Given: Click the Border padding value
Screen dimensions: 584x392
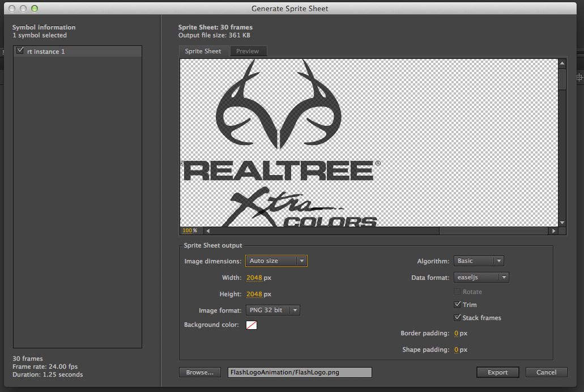Looking at the screenshot, I should point(456,334).
